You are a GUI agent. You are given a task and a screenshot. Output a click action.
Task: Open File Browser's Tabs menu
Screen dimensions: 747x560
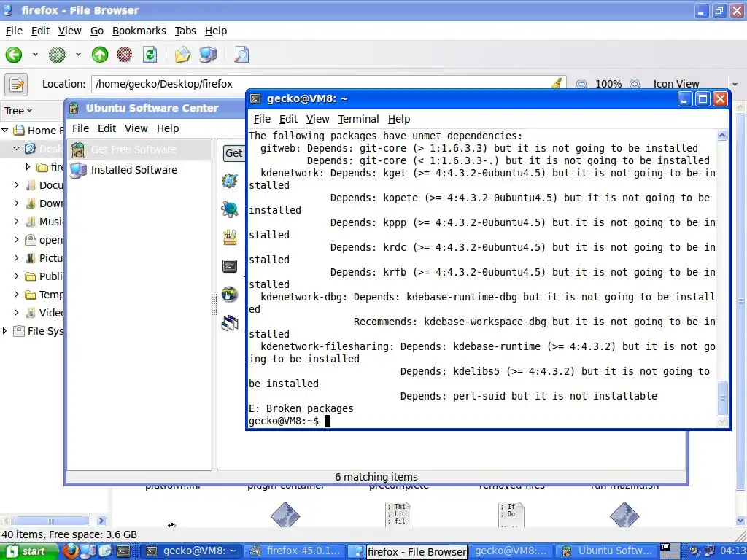185,31
